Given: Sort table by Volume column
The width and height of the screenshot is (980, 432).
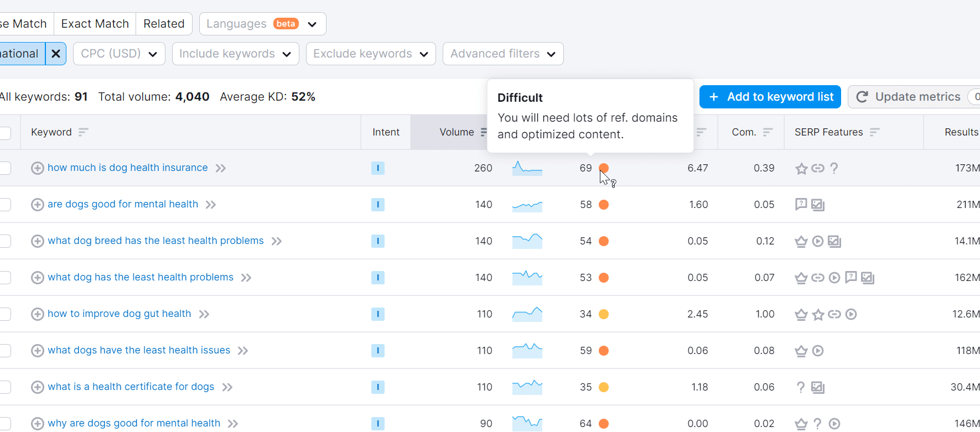Looking at the screenshot, I should (x=457, y=132).
